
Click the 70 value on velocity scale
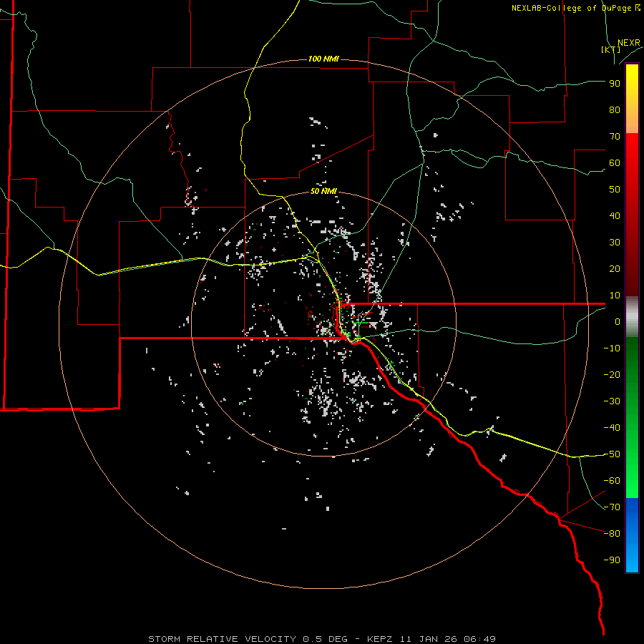(615, 137)
